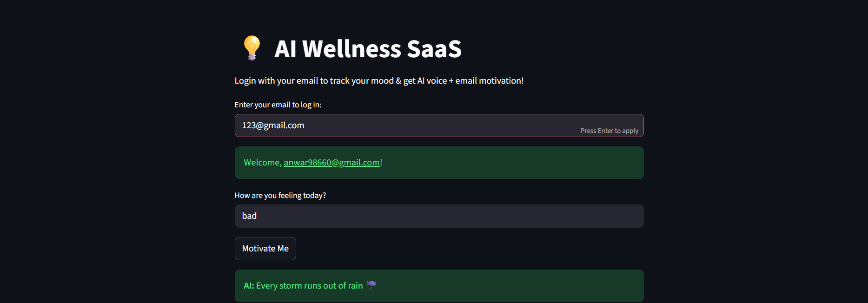Click the login description subtitle text
This screenshot has height=303, width=868.
(379, 81)
